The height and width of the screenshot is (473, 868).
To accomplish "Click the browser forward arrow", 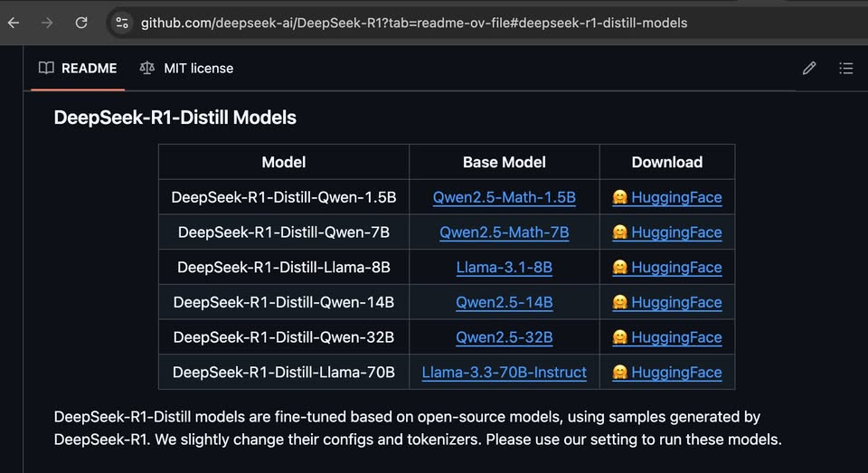I will (x=47, y=23).
